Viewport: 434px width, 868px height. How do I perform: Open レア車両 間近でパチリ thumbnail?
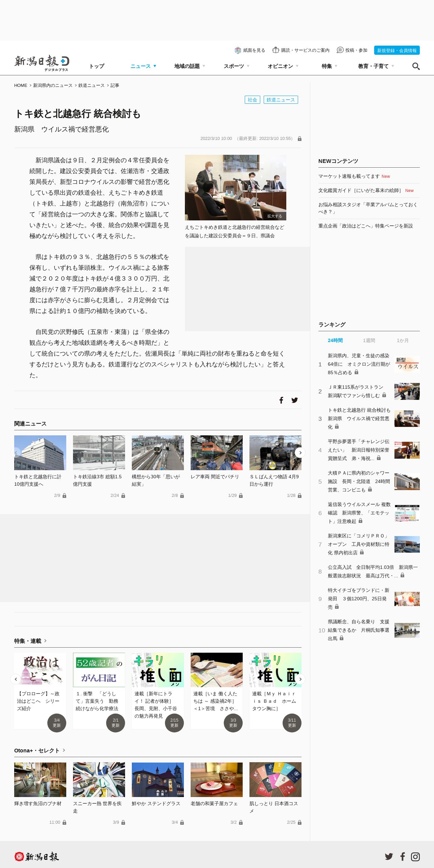point(216,453)
